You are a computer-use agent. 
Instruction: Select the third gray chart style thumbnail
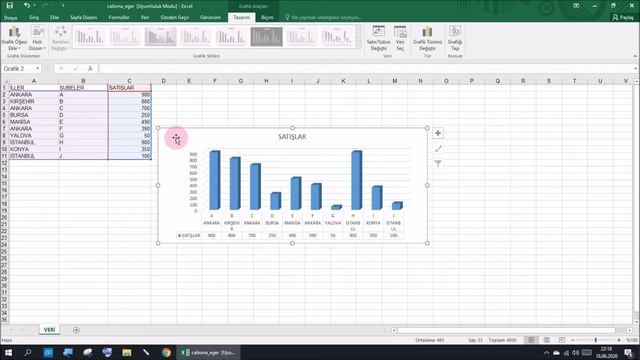point(160,37)
